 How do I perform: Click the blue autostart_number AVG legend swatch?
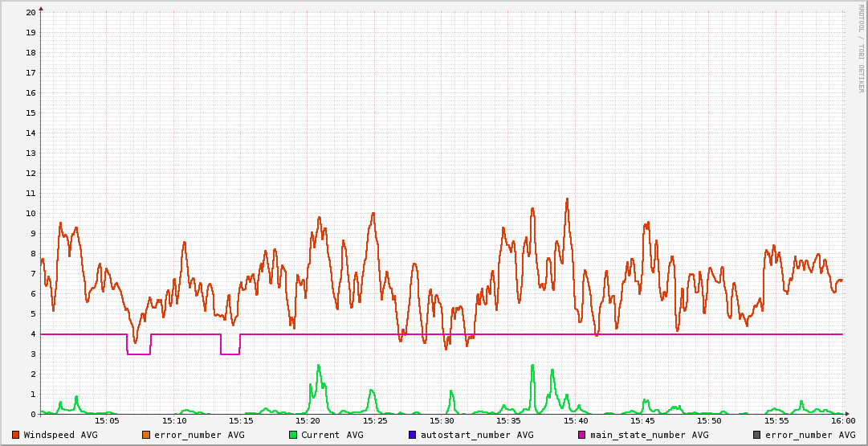pyautogui.click(x=413, y=435)
